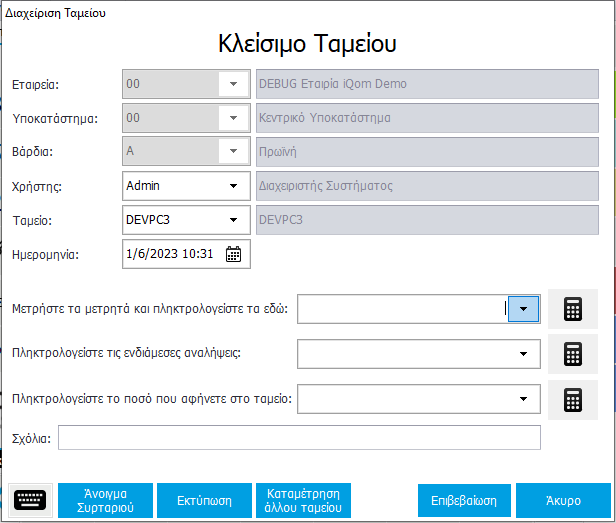Image resolution: width=616 pixels, height=523 pixels.
Task: Focus the Ημερομηνία date text field
Action: [x=170, y=254]
